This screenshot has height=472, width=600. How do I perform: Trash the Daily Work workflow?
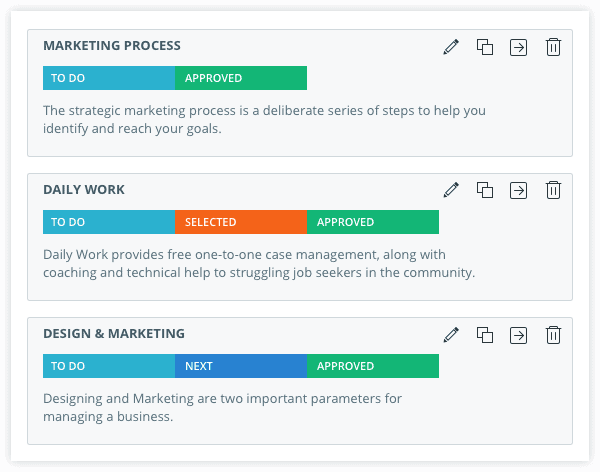point(553,190)
